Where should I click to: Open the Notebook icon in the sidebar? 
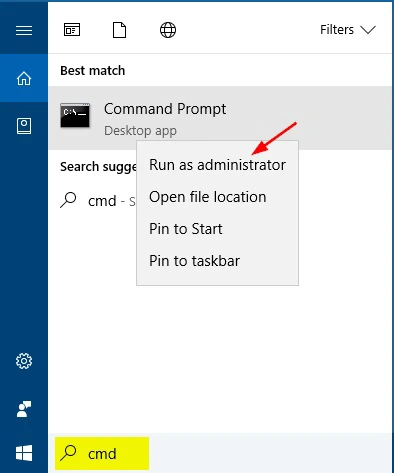24,126
